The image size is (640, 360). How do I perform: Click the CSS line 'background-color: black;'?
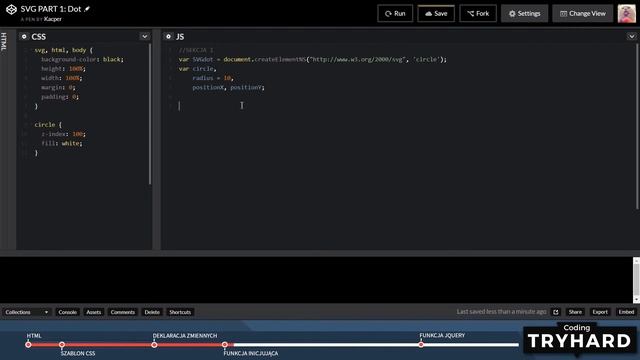(82, 59)
